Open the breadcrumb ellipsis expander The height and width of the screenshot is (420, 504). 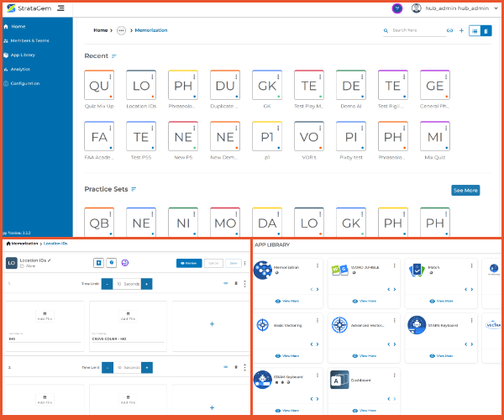tap(121, 30)
